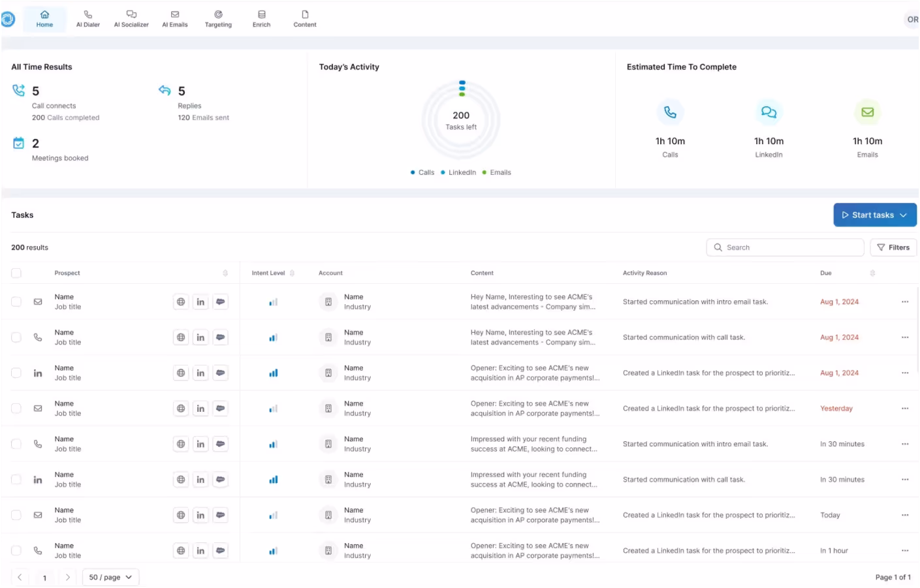
Task: Open the OR user avatar menu
Action: coord(912,20)
